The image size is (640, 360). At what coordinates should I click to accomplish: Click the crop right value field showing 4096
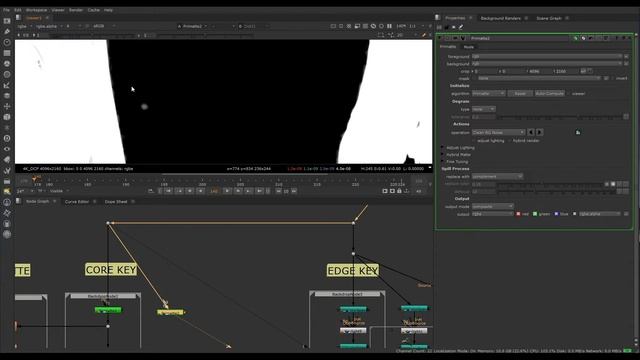pyautogui.click(x=537, y=71)
